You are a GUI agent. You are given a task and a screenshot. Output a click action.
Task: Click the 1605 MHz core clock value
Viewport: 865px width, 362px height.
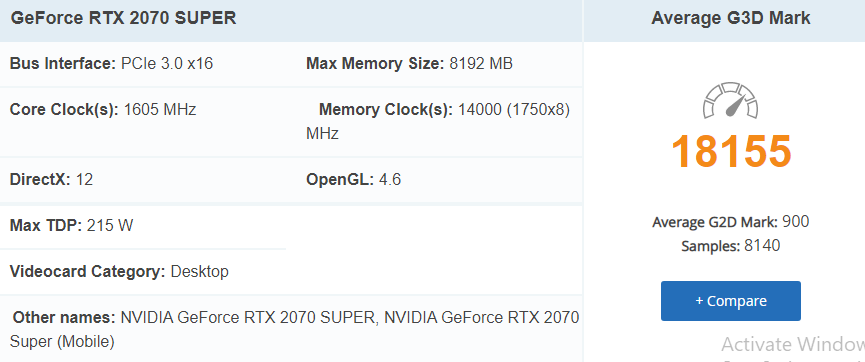[160, 109]
